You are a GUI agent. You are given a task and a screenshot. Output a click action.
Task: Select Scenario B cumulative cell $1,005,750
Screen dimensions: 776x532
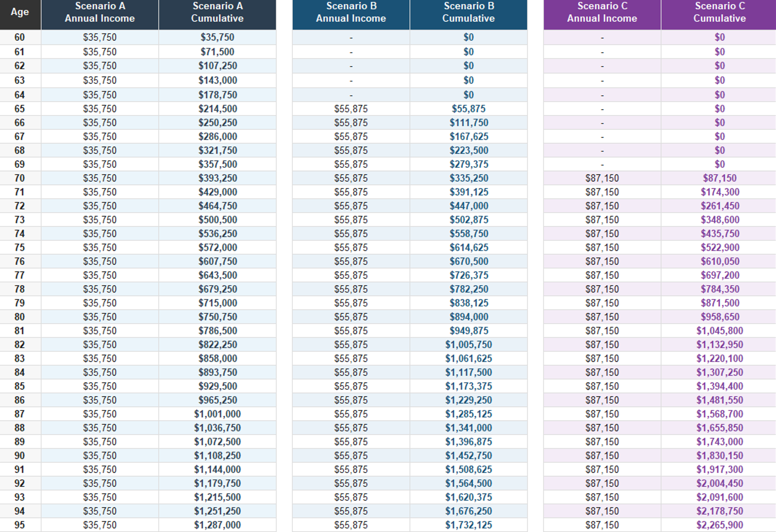pyautogui.click(x=468, y=345)
